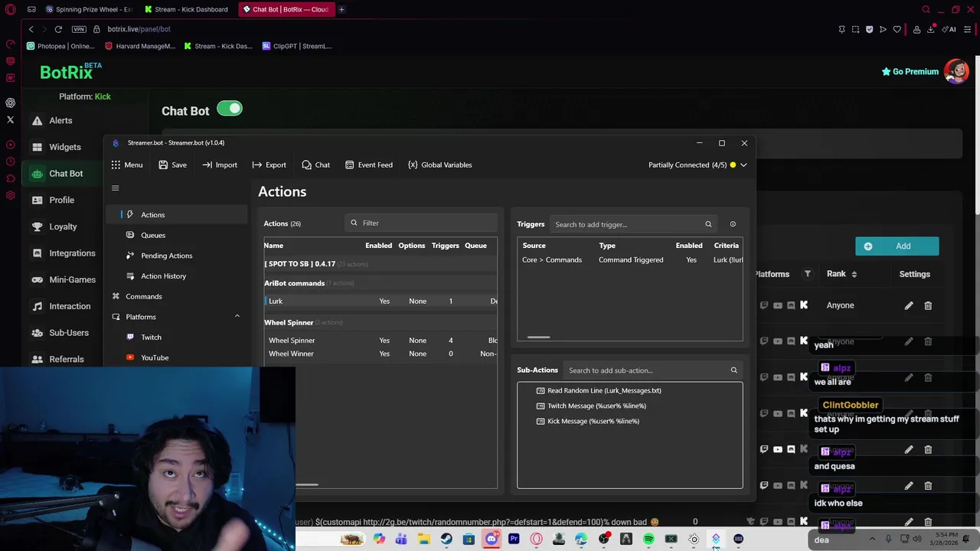This screenshot has height=551, width=980.
Task: Click the Go Premium link
Action: 910,71
